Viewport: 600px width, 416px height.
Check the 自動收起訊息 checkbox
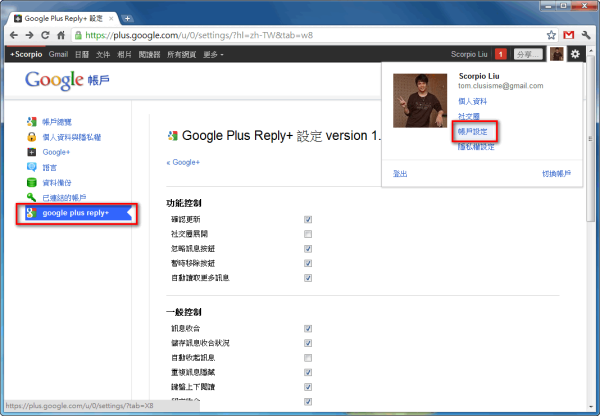[x=308, y=358]
